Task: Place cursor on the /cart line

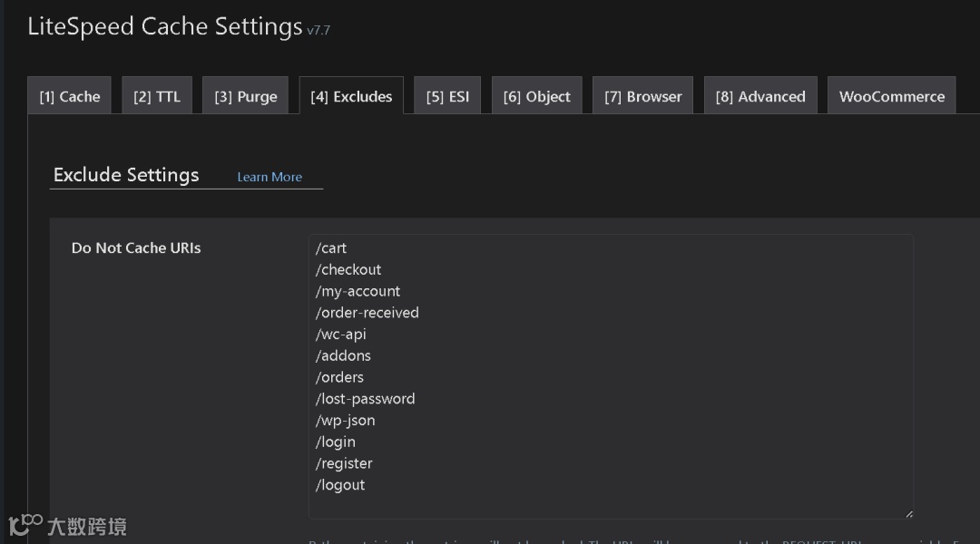Action: pyautogui.click(x=331, y=248)
